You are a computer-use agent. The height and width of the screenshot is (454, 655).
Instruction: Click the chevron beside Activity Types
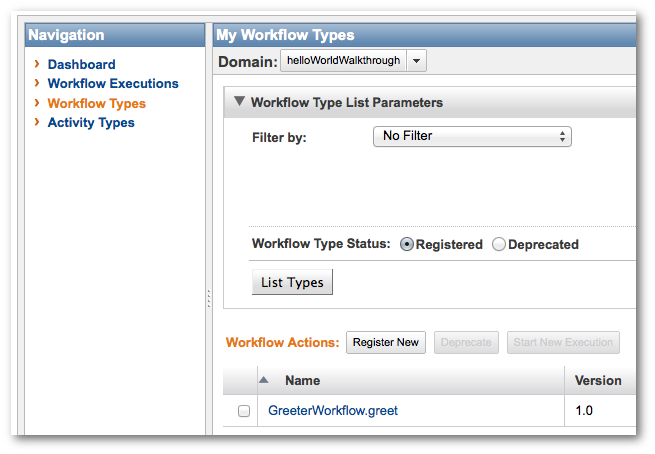tap(37, 122)
